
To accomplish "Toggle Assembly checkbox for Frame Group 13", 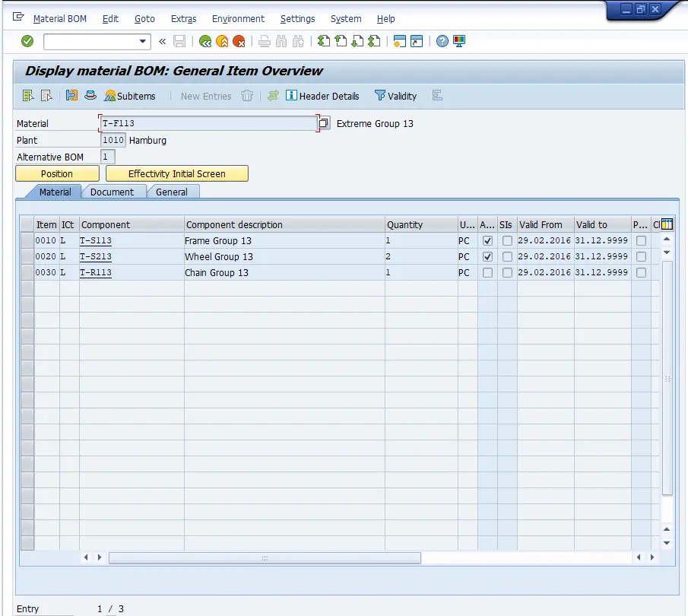I will click(487, 240).
